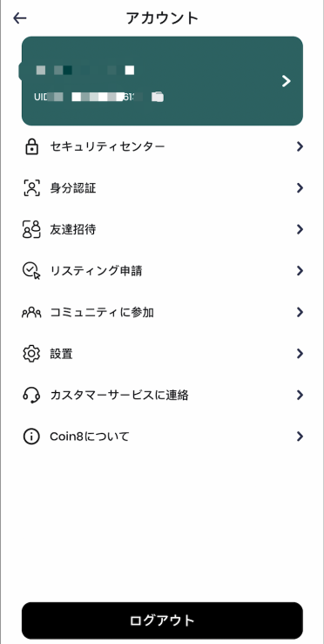Click the Coin8 info circle icon
The height and width of the screenshot is (644, 324).
31,437
